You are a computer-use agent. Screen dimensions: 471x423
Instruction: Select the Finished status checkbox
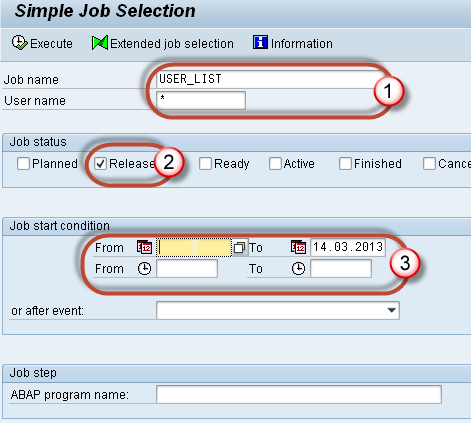[x=345, y=164]
